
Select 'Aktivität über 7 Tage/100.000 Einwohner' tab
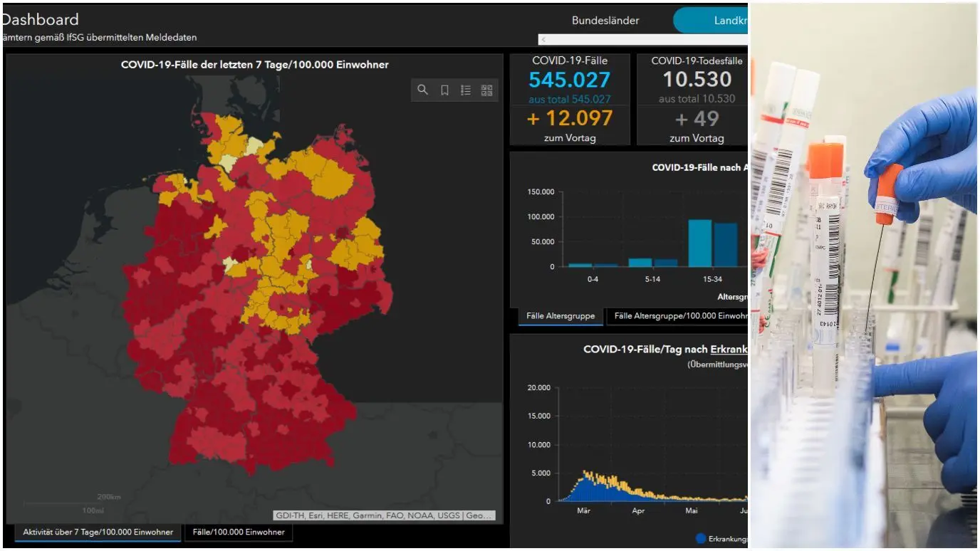tap(98, 532)
